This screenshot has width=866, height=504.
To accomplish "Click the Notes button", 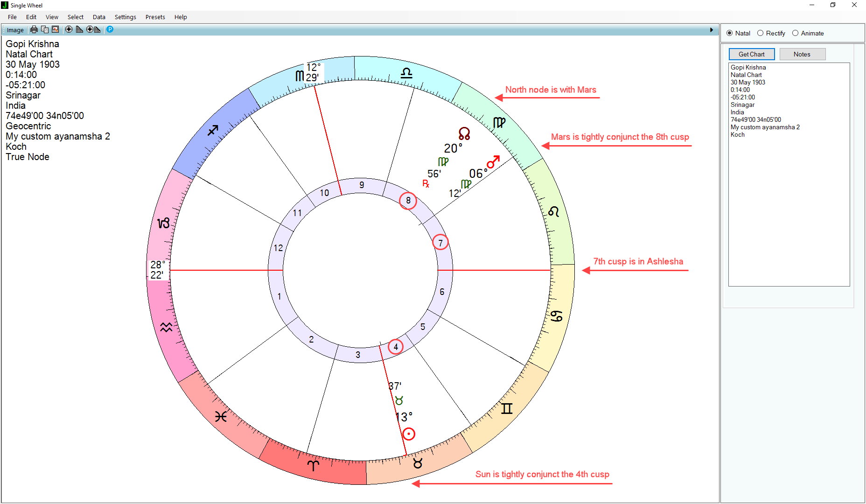I will 802,54.
